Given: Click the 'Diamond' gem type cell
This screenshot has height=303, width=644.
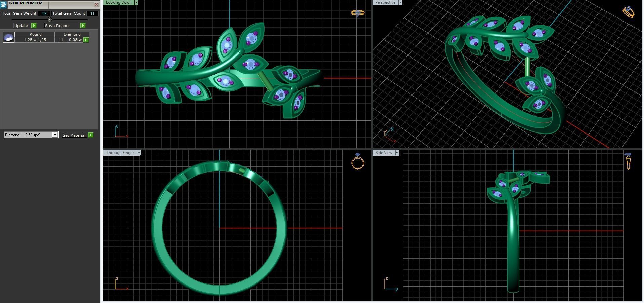Looking at the screenshot, I should point(72,34).
